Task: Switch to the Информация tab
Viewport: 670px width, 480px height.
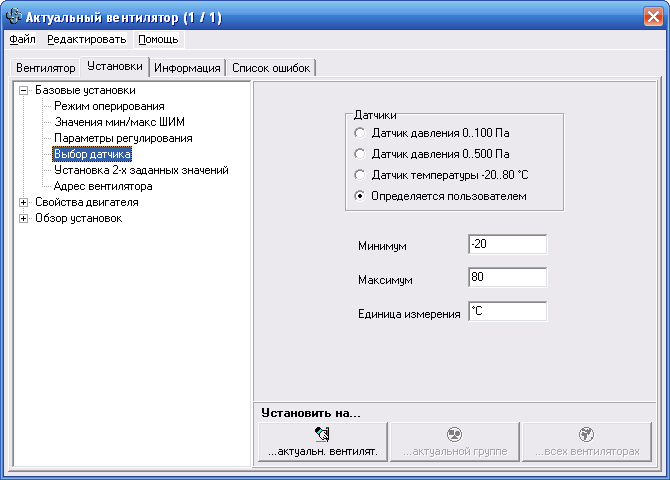Action: (187, 68)
